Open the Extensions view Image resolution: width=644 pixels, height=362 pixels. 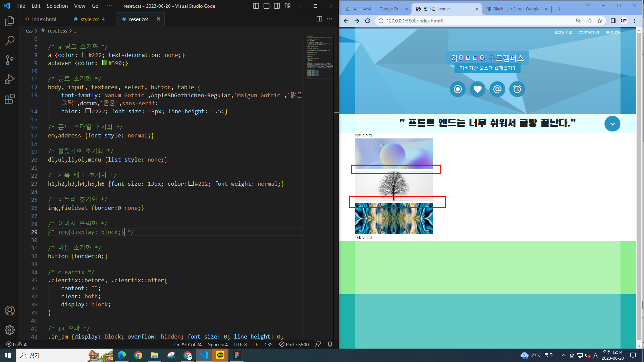click(x=10, y=99)
